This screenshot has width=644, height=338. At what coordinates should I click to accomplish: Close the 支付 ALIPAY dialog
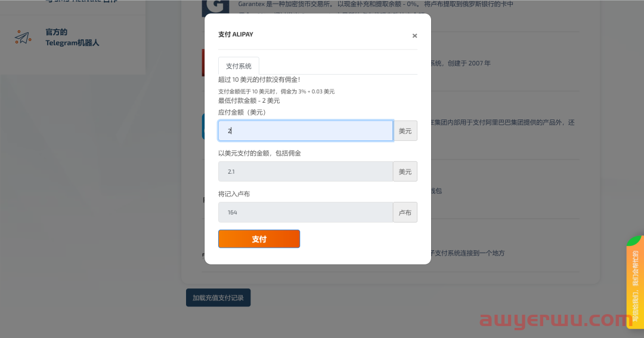(x=414, y=36)
